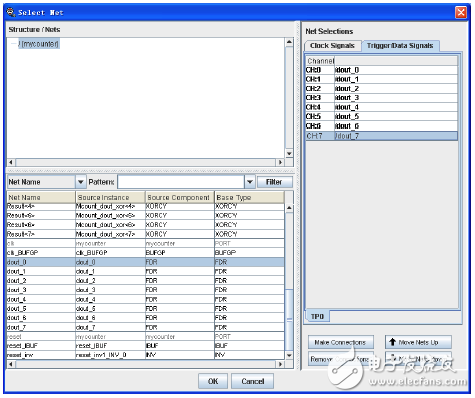
Task: Click the up arrow of the Structure panel scrollbar
Action: [289, 42]
